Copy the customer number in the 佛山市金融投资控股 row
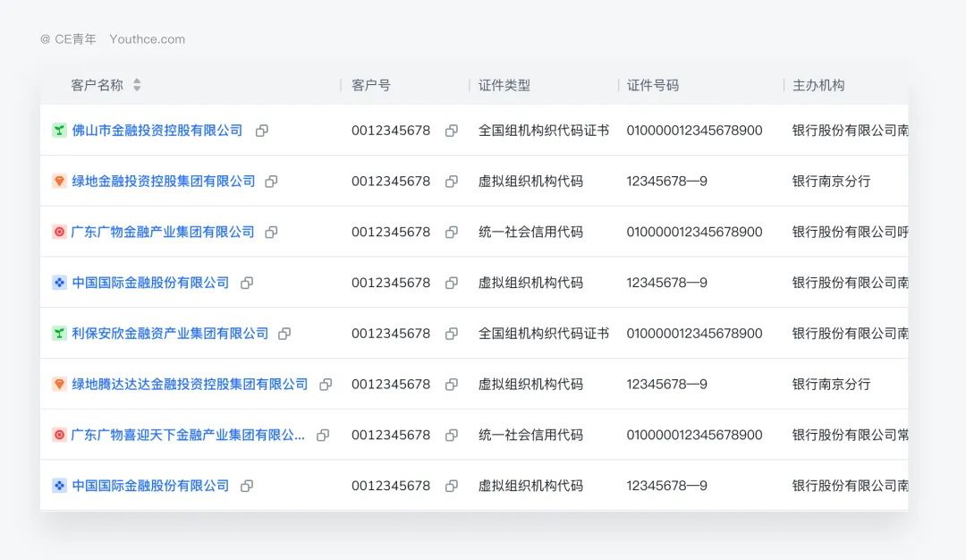Viewport: 966px width, 560px height. click(x=452, y=131)
